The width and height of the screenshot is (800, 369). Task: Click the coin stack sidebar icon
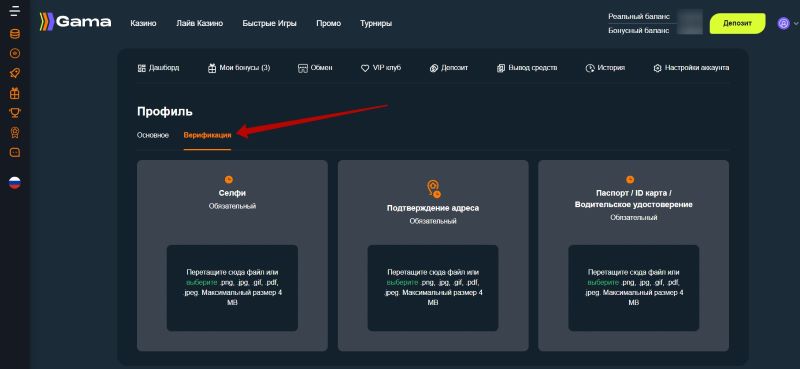[x=15, y=34]
